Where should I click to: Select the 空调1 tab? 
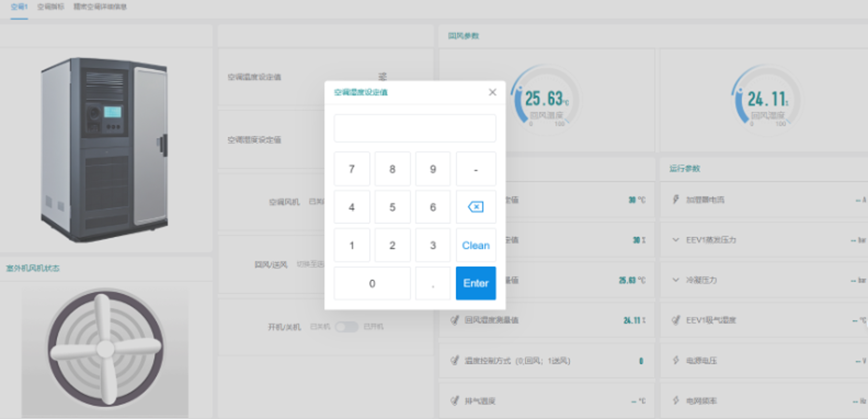tap(19, 7)
